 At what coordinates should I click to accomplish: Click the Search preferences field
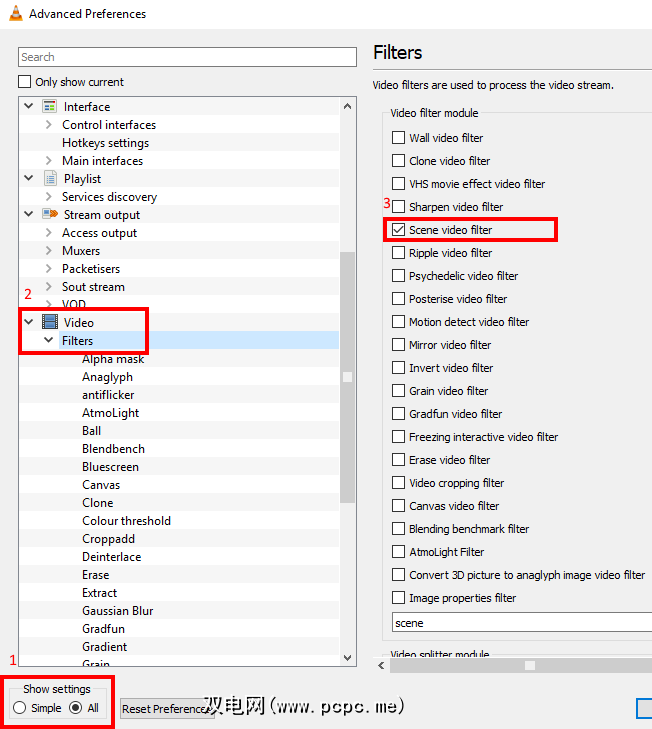click(x=187, y=57)
